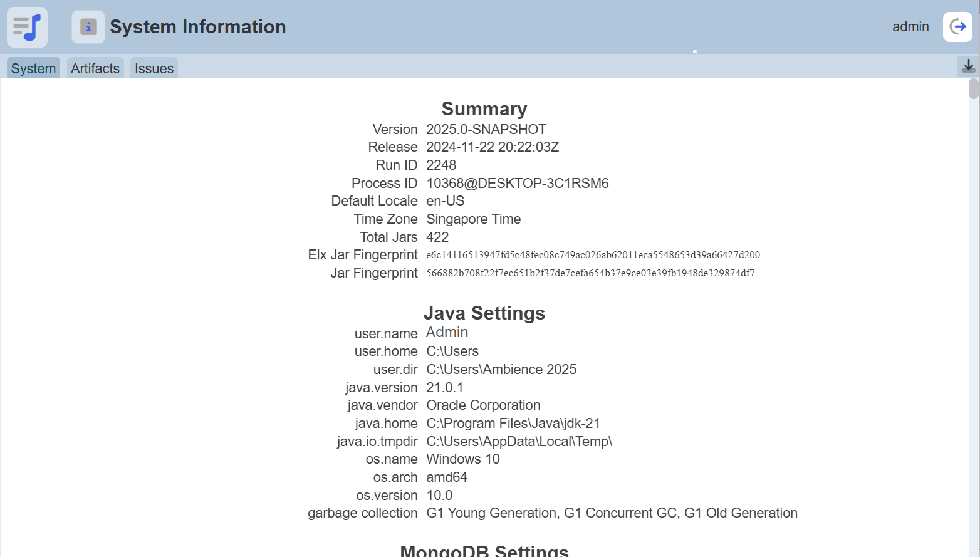Select the Summary section heading
This screenshot has height=557, width=980.
[484, 109]
